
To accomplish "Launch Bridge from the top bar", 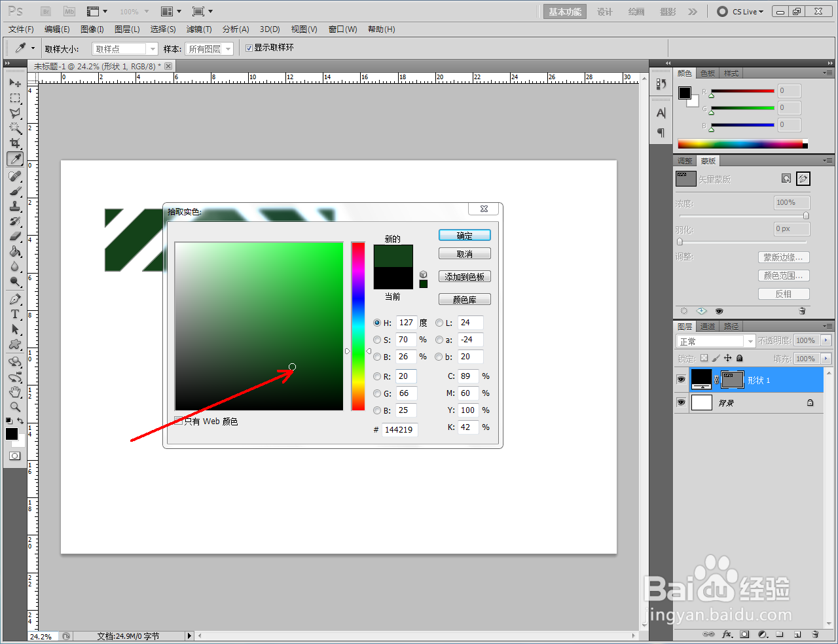I will (45, 12).
